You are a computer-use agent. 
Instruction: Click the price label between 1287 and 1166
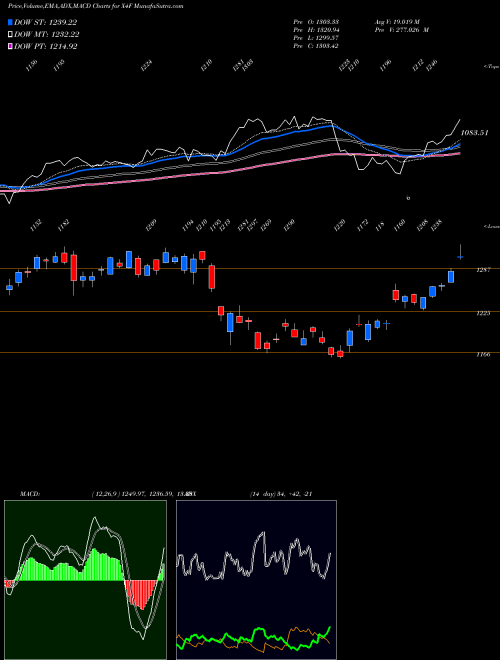tap(483, 314)
